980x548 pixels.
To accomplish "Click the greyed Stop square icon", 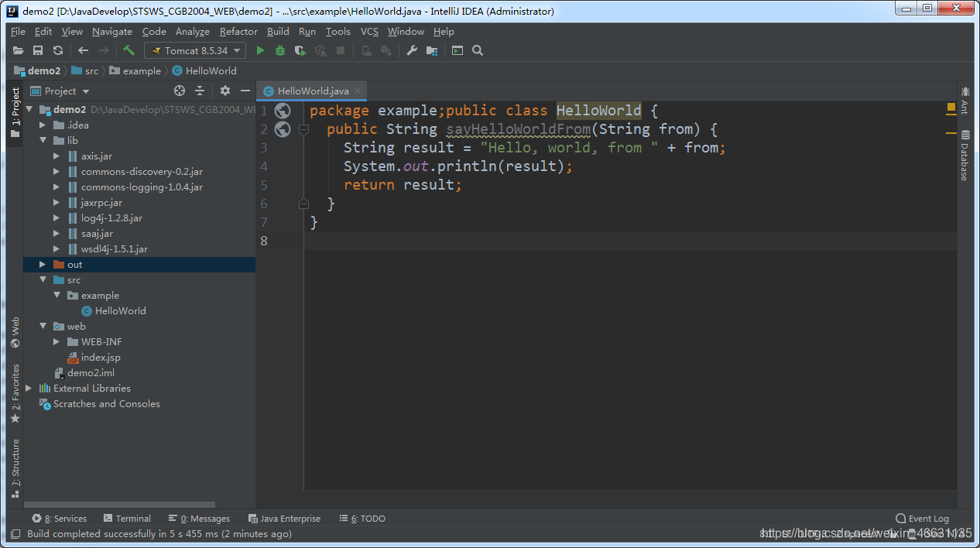I will [341, 50].
